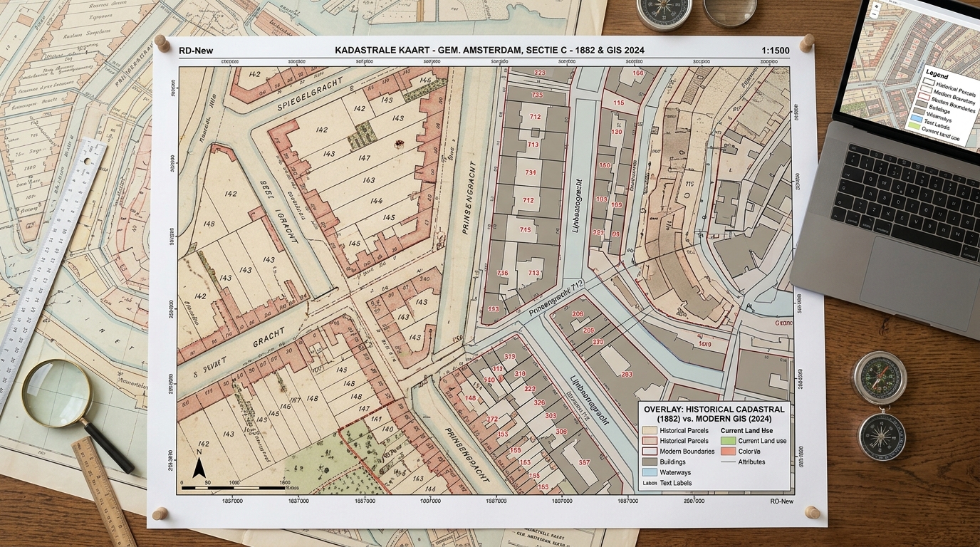Click the 'RD-New' label at the bottom right
This screenshot has height=547, width=980.
coord(781,501)
